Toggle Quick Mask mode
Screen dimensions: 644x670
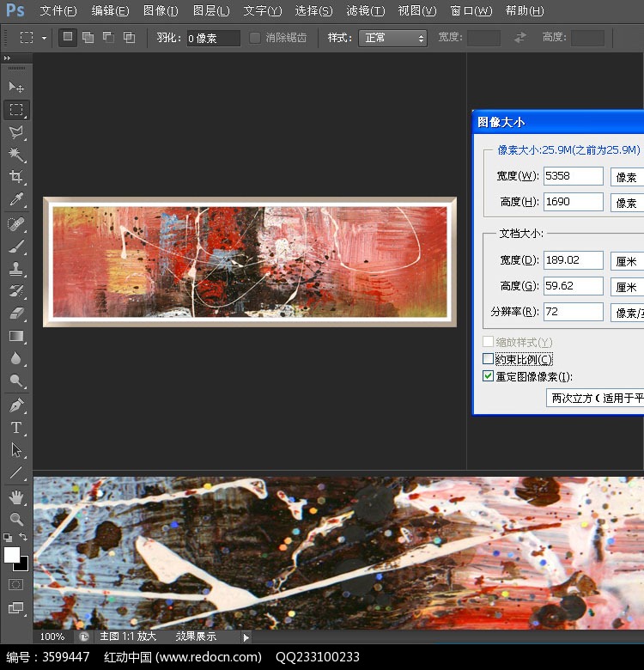click(15, 585)
